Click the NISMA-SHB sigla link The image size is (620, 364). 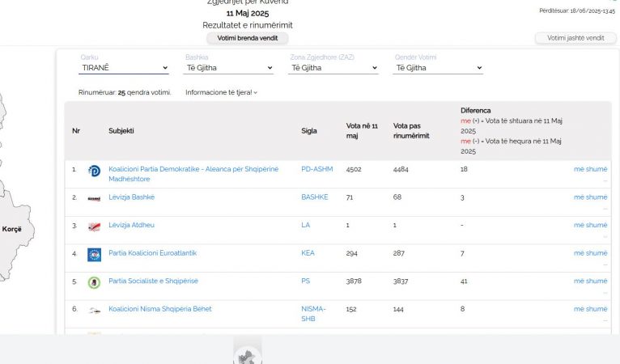point(313,314)
